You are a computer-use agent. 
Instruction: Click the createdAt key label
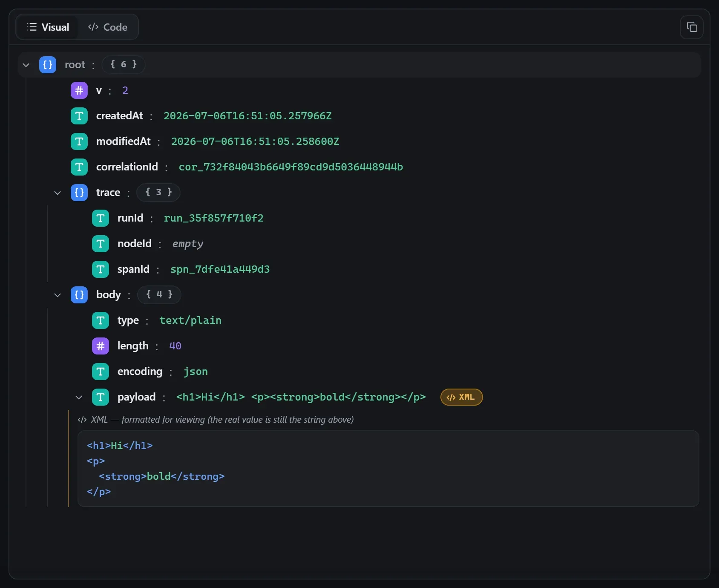[x=120, y=116]
